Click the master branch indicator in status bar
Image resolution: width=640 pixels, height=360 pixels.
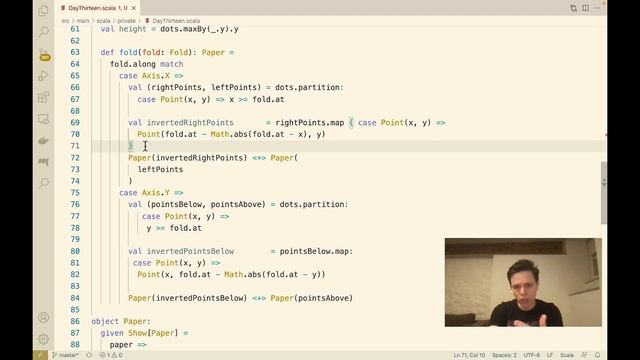point(65,355)
